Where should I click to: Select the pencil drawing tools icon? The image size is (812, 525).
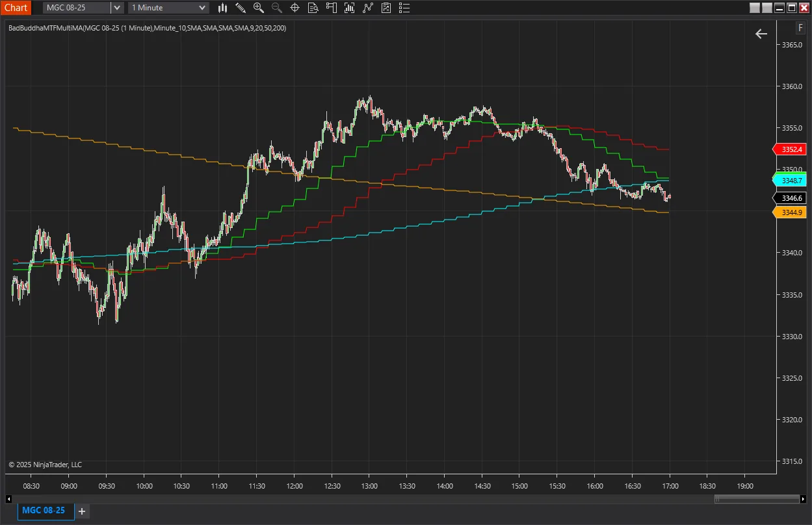click(241, 8)
